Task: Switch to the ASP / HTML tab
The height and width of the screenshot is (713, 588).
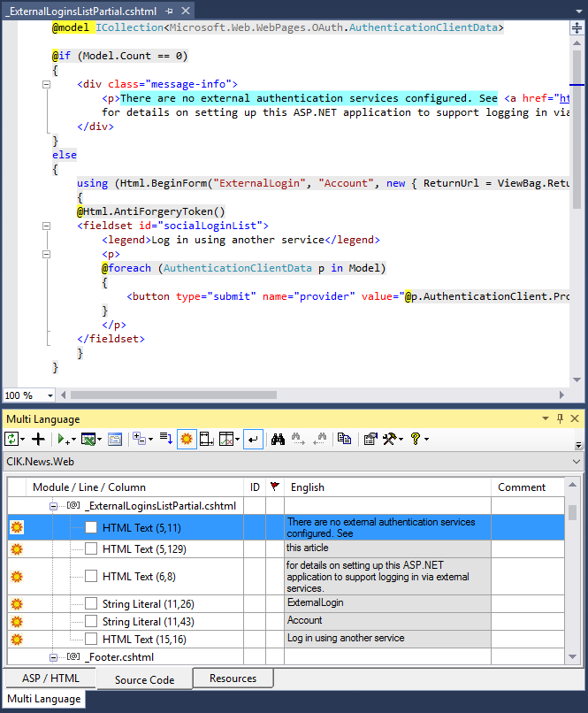Action: click(x=49, y=678)
